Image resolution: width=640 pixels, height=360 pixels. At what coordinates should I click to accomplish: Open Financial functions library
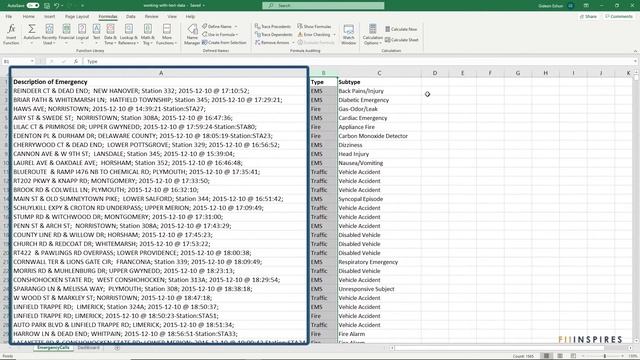[x=66, y=34]
